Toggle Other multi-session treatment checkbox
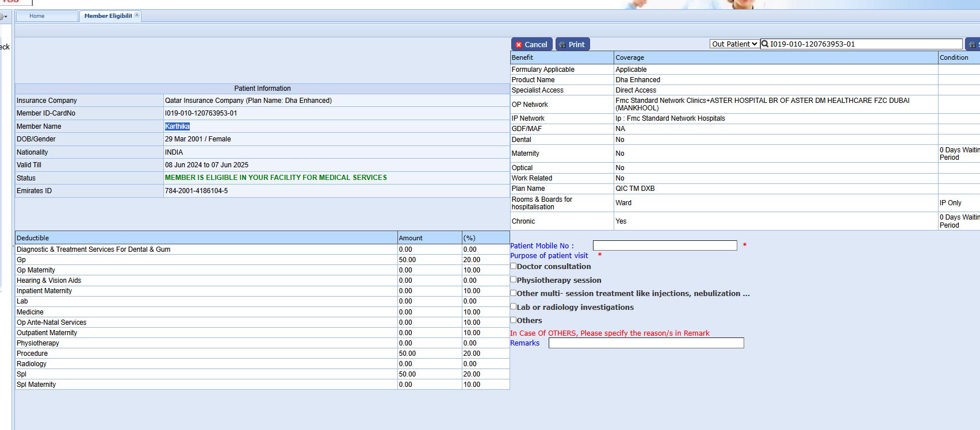 [514, 293]
